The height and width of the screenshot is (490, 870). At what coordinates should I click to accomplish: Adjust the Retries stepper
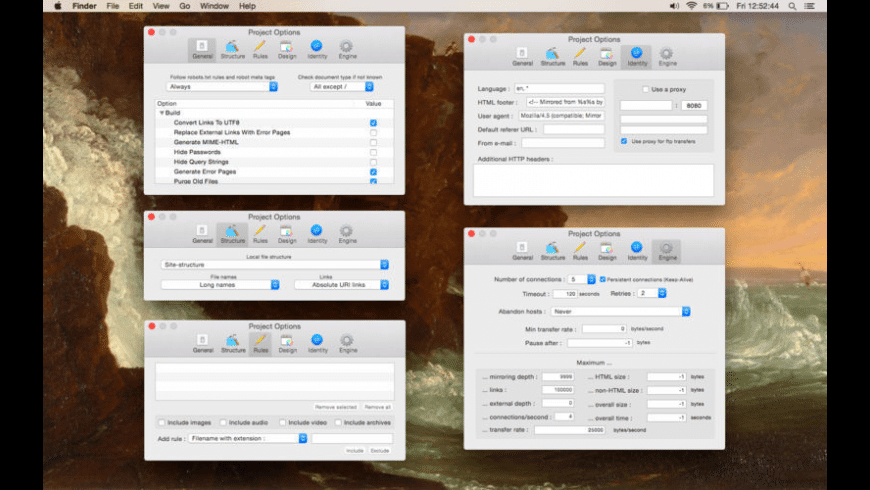662,294
